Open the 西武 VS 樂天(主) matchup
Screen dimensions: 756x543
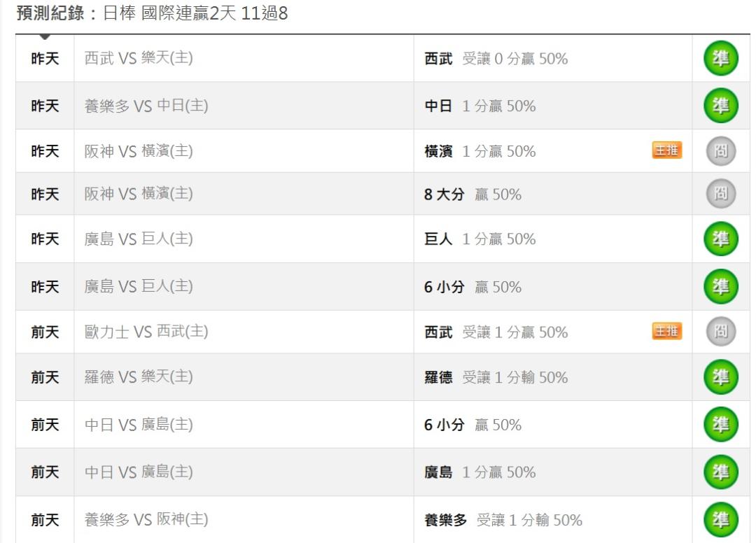pos(139,58)
